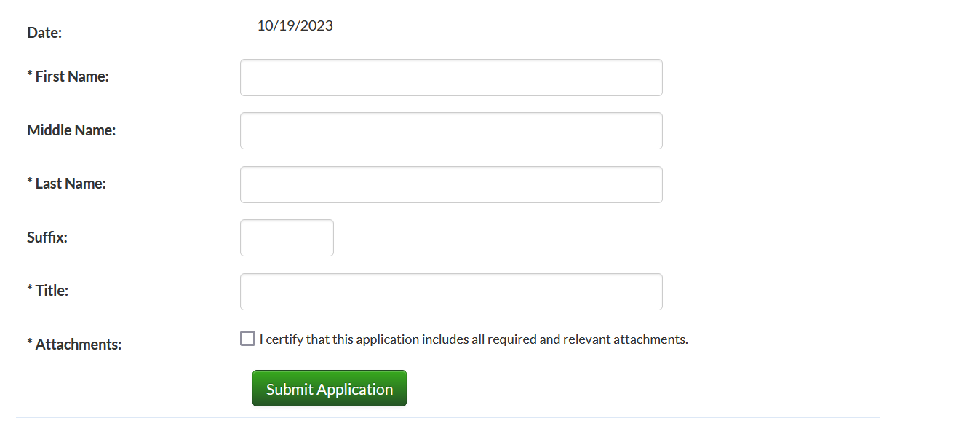The image size is (980, 421).
Task: Check the attachments certification checkbox
Action: pyautogui.click(x=248, y=339)
